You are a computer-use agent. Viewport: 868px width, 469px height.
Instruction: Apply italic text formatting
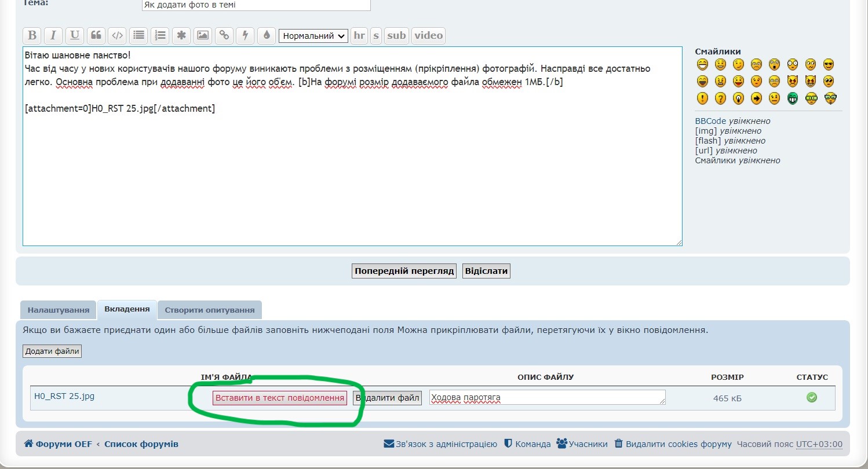click(x=53, y=35)
